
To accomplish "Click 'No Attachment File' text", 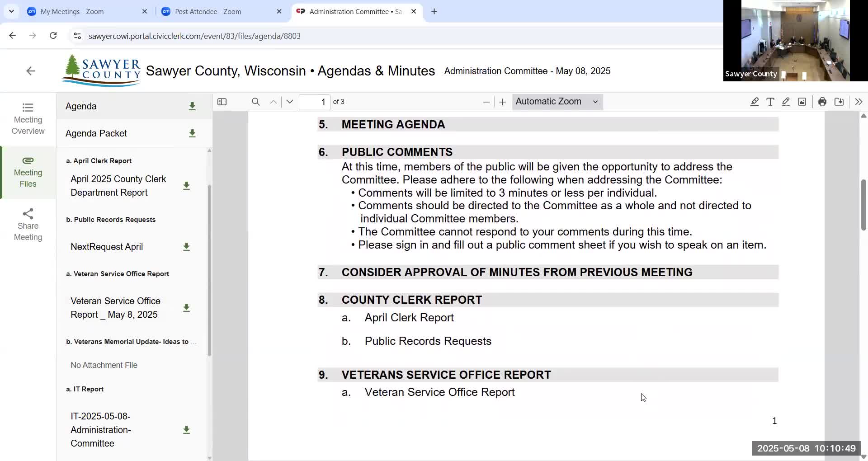I will pos(104,365).
